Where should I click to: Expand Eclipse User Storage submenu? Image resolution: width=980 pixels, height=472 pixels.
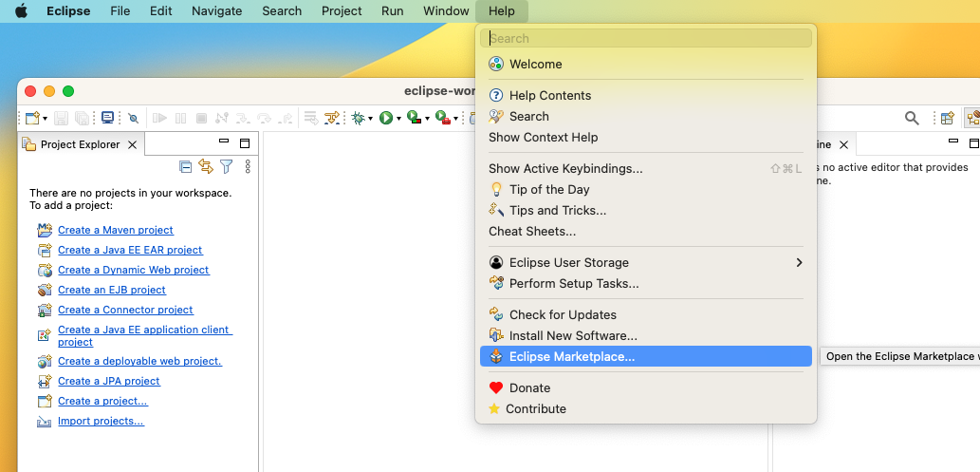tap(646, 262)
